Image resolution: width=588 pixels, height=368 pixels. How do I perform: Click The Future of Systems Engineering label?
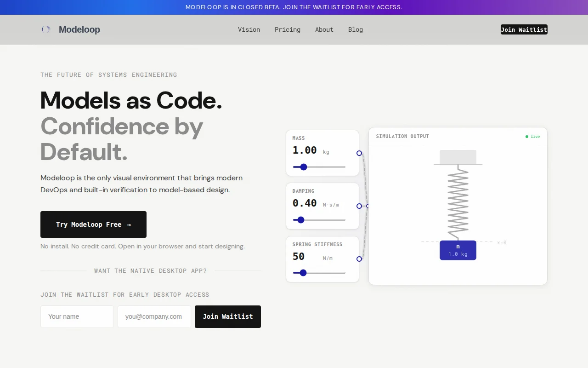click(109, 75)
